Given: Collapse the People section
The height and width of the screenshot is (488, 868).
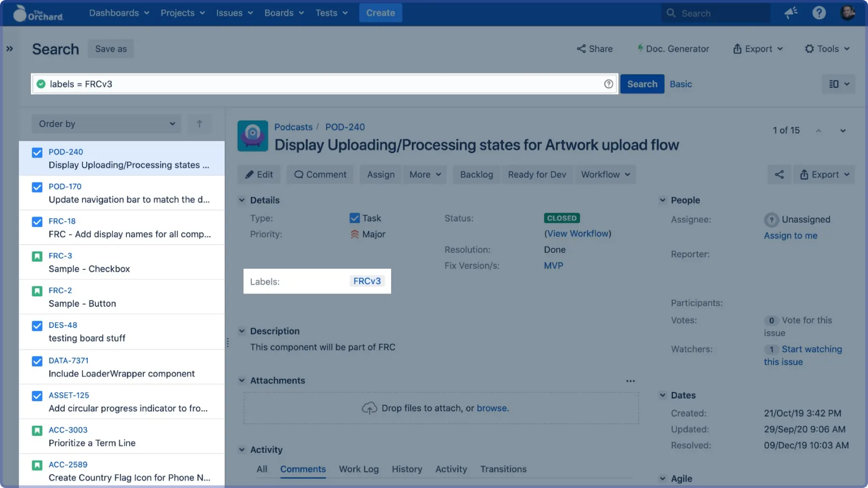Looking at the screenshot, I should [x=663, y=200].
